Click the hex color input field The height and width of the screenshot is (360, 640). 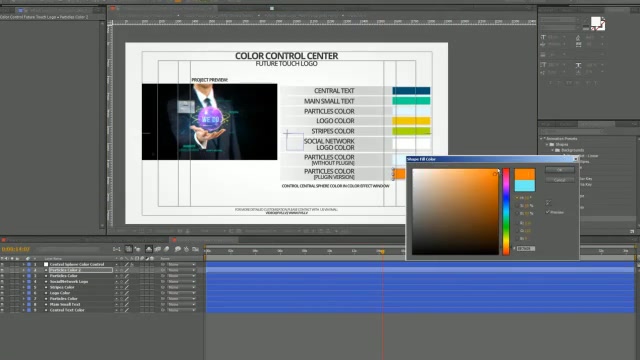[526, 248]
